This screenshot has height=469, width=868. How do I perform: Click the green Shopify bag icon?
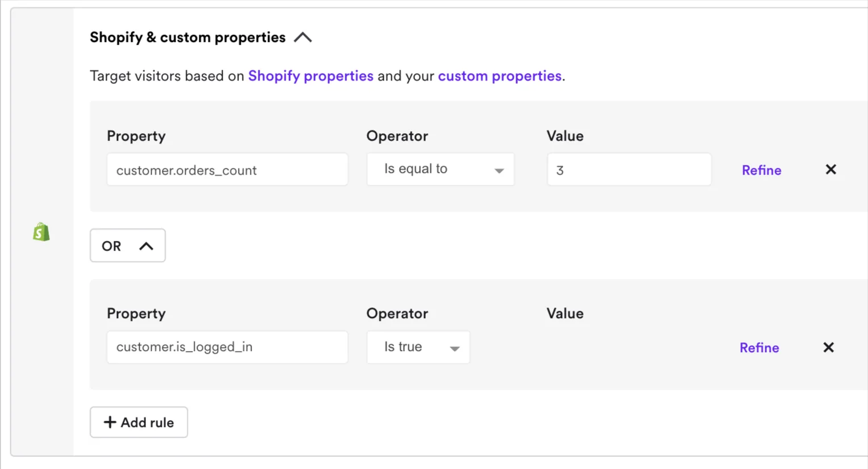click(x=41, y=232)
